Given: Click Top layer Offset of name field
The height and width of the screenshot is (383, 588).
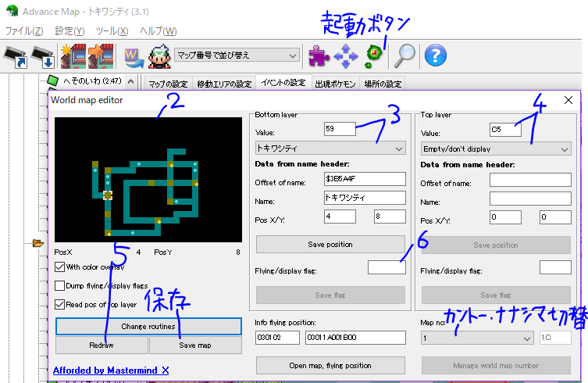Looking at the screenshot, I should click(x=530, y=180).
